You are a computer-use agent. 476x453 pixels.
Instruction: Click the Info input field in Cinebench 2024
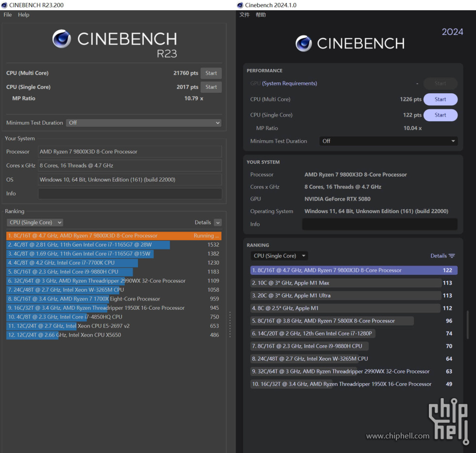(x=380, y=224)
